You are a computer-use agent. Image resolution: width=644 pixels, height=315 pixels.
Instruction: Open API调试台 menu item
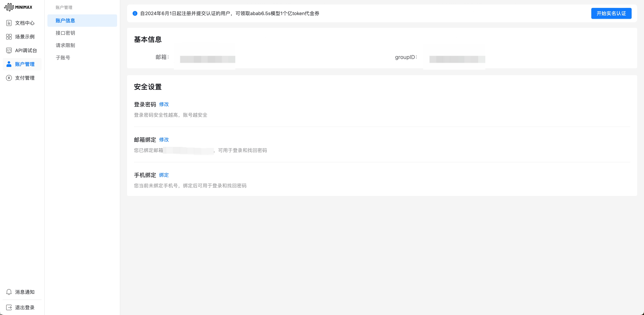tap(26, 50)
